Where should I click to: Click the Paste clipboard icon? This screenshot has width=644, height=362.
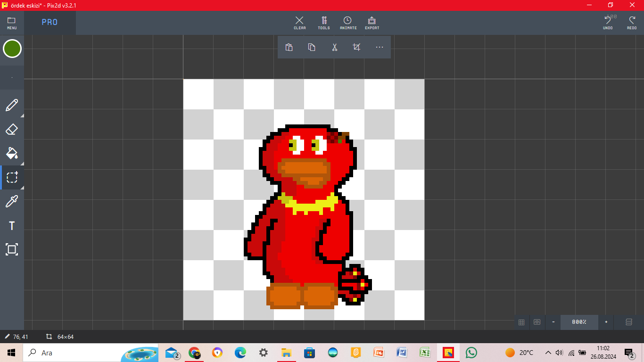[289, 47]
